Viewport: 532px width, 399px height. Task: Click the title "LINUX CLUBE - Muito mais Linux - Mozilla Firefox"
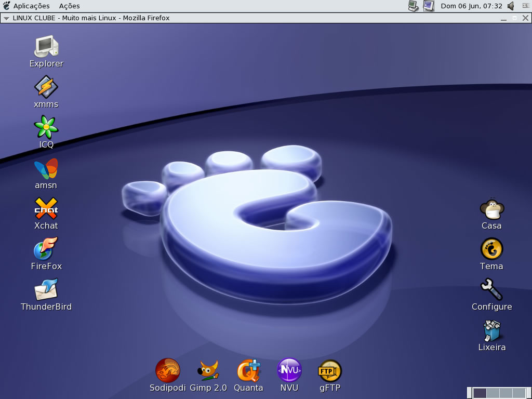pyautogui.click(x=91, y=18)
